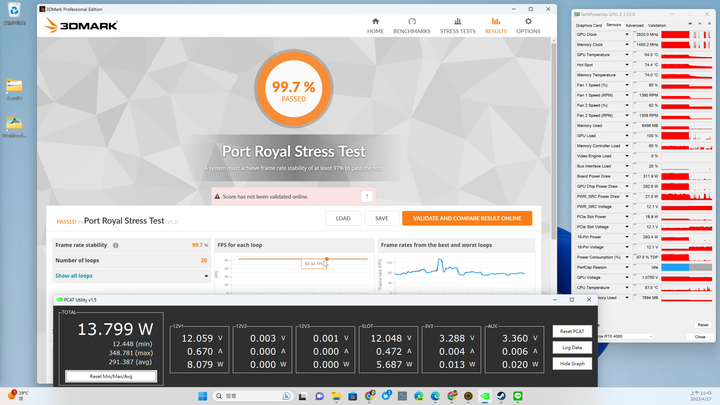Viewport: 720px width, 405px height.
Task: Click LOAD result button
Action: click(x=343, y=219)
